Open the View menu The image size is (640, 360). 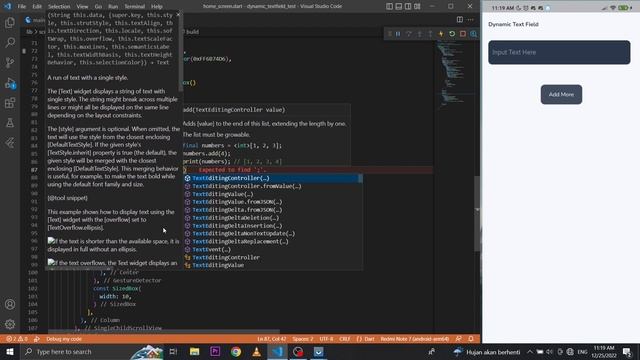pos(82,7)
